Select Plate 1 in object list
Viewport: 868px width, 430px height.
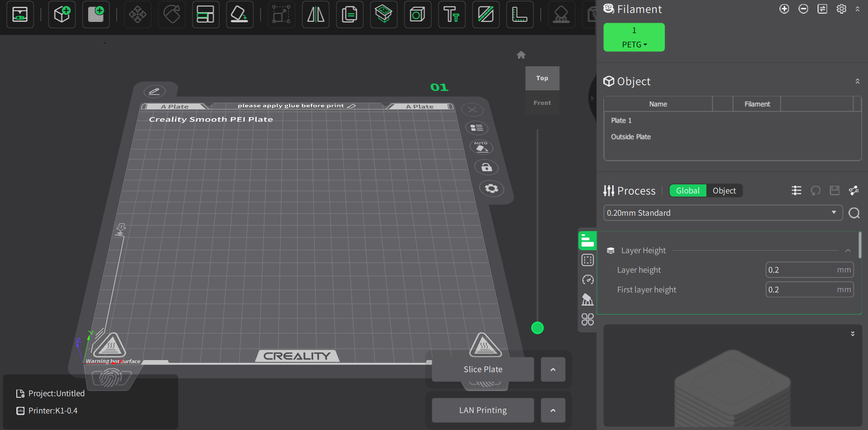pyautogui.click(x=621, y=120)
